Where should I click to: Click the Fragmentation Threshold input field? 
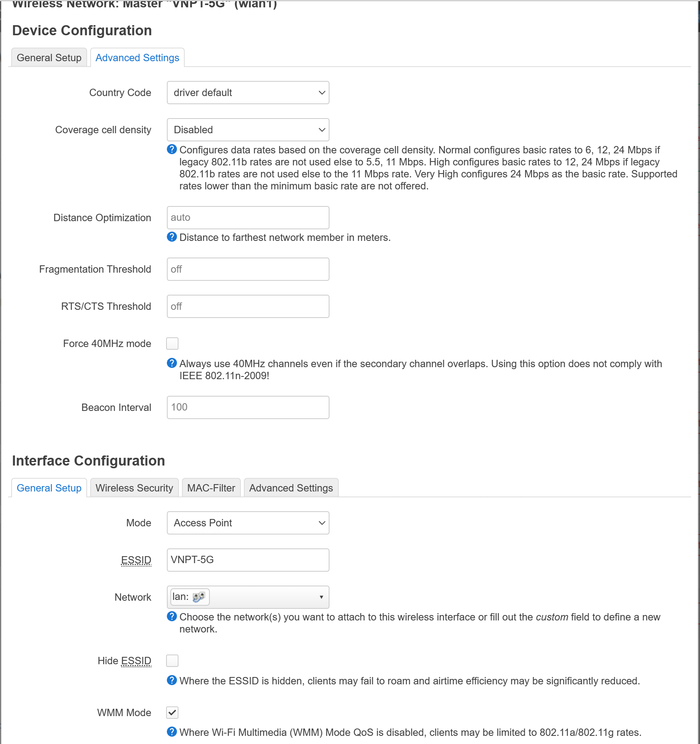click(x=248, y=269)
